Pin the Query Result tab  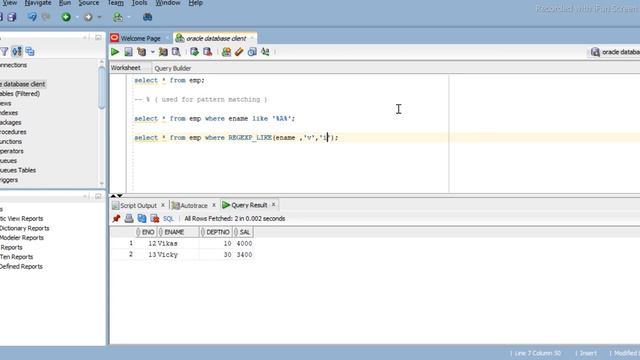coord(116,218)
